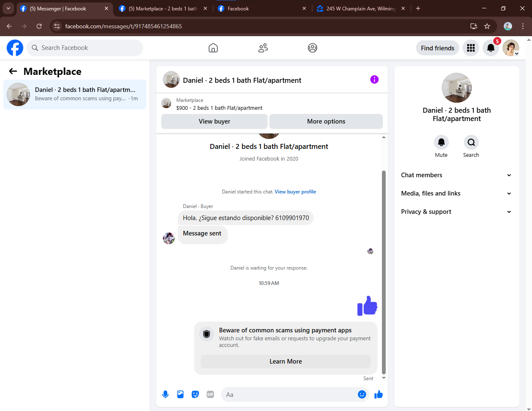Click the View buyer button
This screenshot has width=532, height=411.
pos(214,121)
